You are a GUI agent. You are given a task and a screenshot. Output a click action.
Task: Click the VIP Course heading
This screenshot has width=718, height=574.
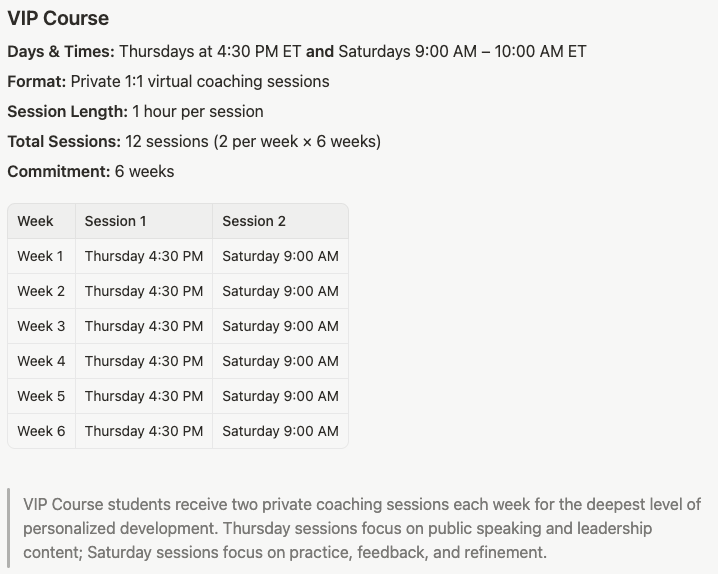click(58, 19)
